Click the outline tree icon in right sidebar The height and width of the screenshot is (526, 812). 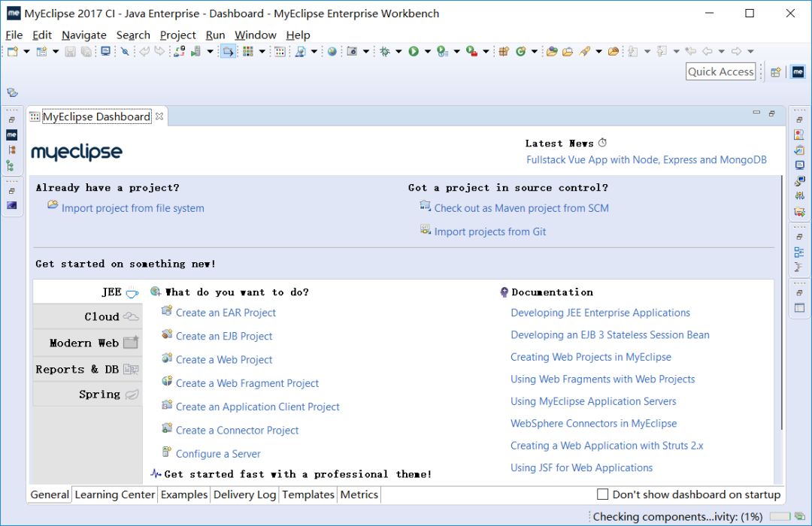pos(799,252)
